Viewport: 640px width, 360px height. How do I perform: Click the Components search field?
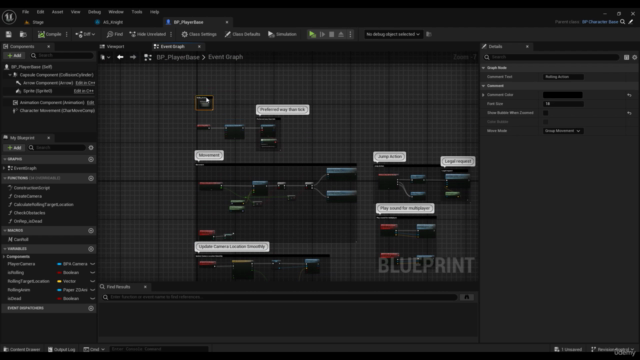click(61, 56)
